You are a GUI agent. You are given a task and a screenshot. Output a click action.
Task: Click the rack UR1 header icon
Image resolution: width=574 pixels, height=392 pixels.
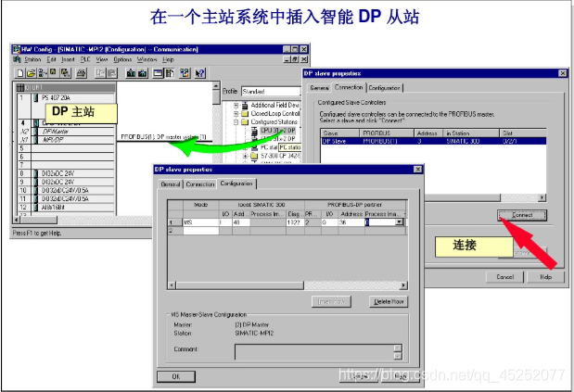[20, 88]
